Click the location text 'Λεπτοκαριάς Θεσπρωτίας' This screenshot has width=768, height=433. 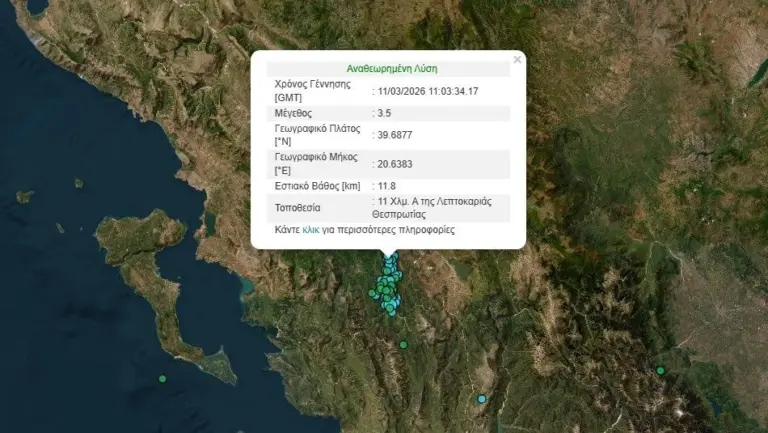point(436,208)
